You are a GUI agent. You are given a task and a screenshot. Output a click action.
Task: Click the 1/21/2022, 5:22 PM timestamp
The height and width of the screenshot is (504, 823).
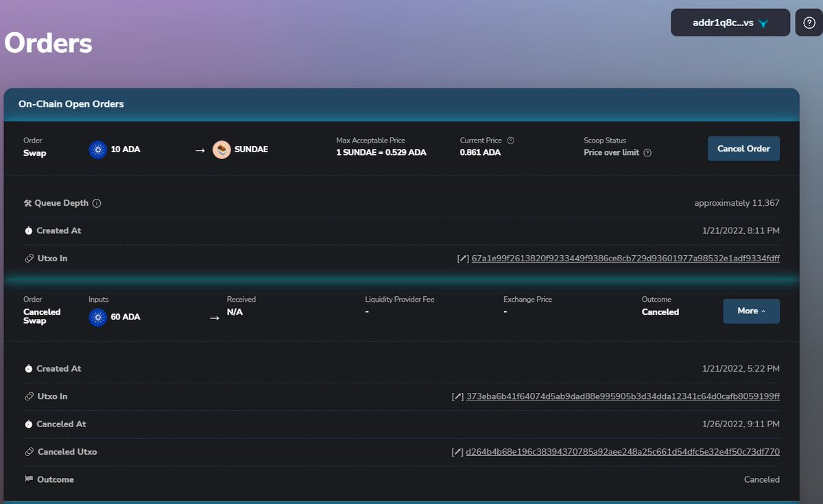741,369
